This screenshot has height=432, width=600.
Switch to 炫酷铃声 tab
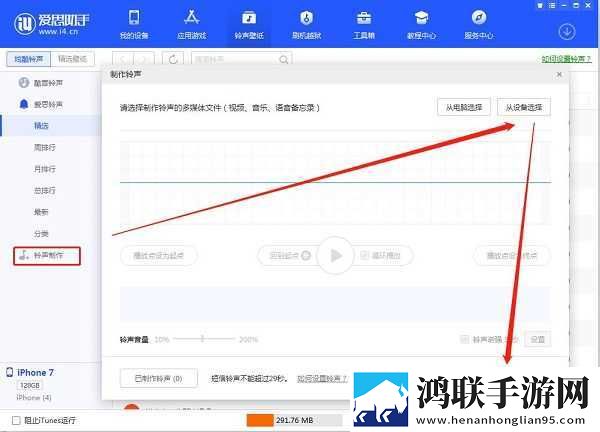point(28,59)
